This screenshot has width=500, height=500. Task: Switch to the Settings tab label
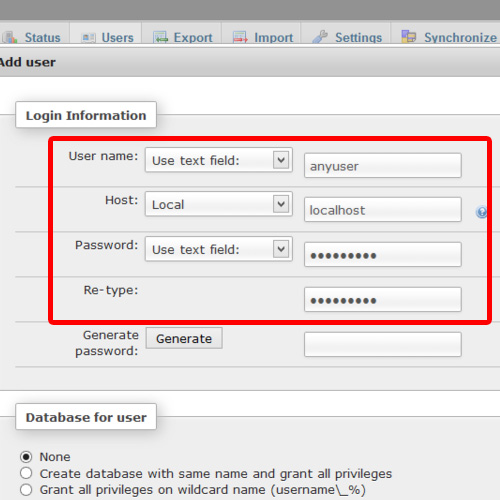coord(359,38)
